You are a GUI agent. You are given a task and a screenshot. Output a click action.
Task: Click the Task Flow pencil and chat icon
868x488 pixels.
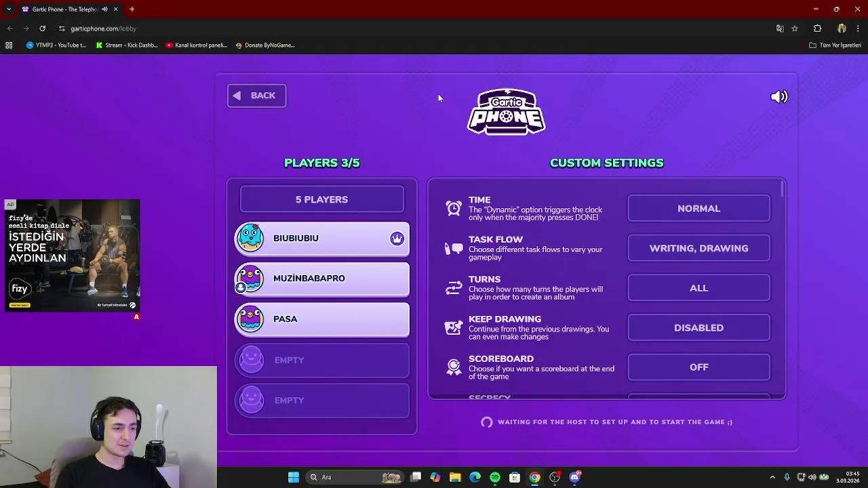coord(454,249)
